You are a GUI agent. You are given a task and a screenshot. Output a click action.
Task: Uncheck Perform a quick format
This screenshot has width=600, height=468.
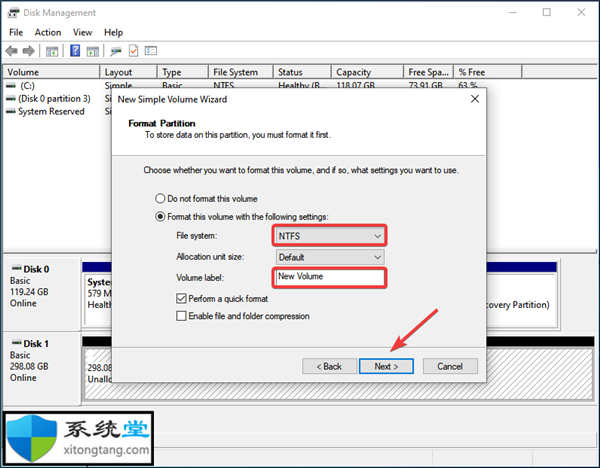point(181,298)
